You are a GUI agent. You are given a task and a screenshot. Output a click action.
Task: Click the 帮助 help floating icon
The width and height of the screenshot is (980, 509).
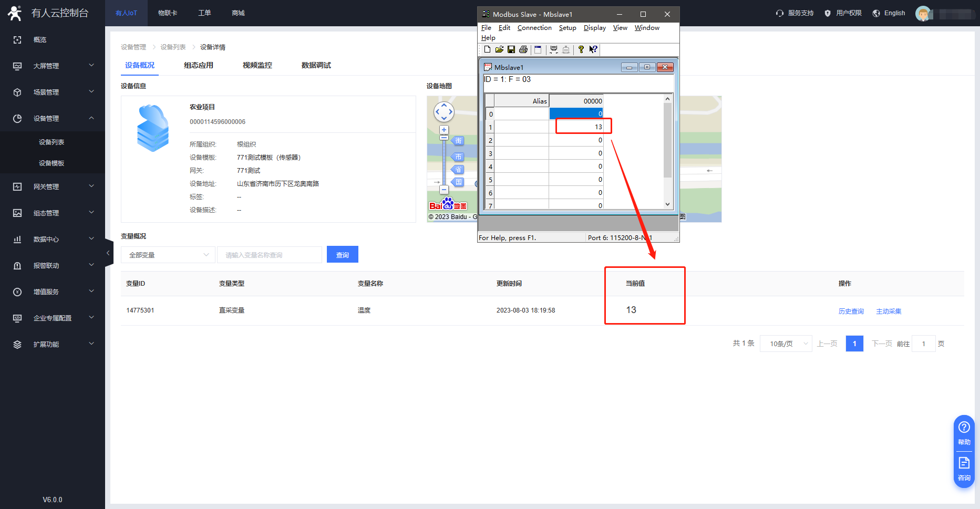tap(964, 432)
